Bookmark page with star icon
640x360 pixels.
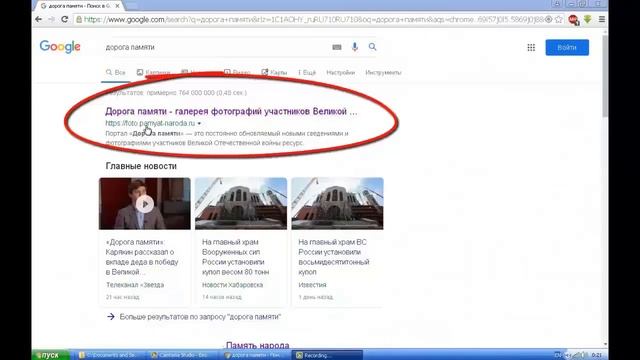pyautogui.click(x=558, y=20)
